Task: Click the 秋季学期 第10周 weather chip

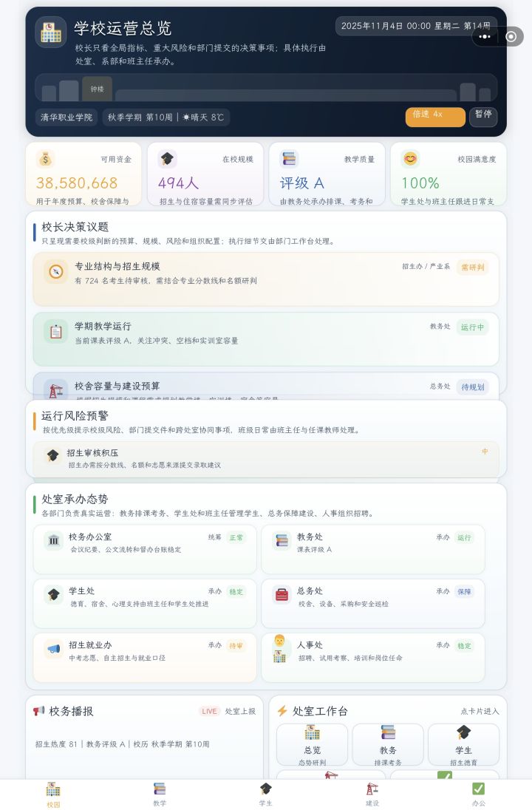Action: click(166, 118)
